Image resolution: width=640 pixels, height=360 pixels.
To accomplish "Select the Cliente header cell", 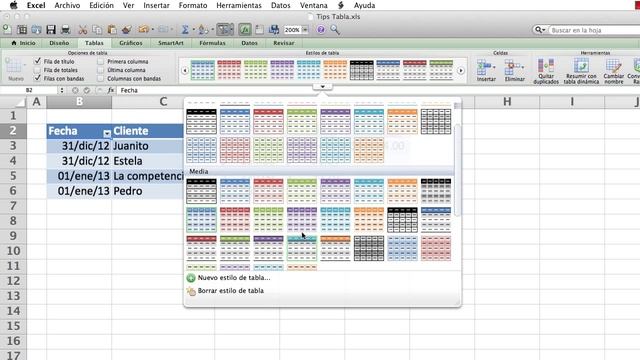I will 148,131.
